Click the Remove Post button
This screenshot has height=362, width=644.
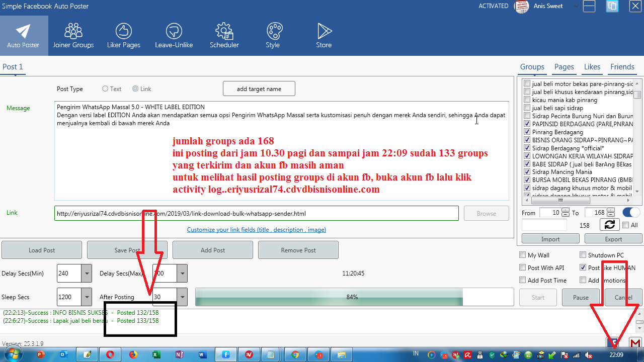298,250
